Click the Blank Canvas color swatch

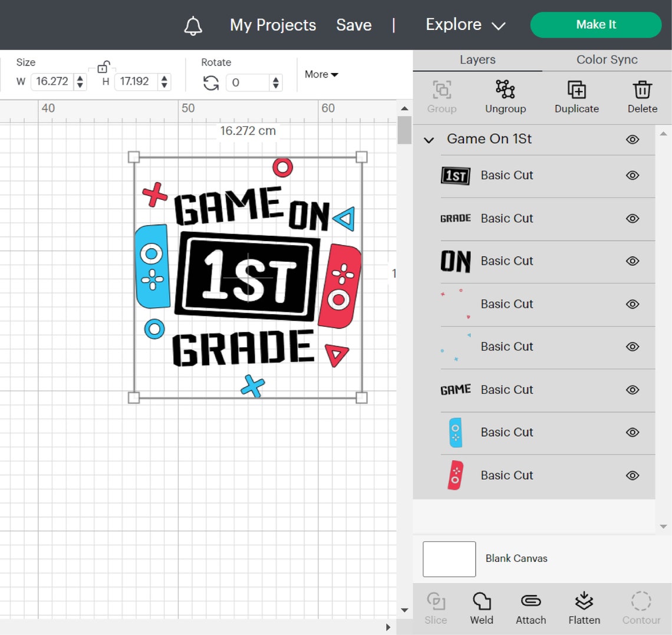[449, 558]
